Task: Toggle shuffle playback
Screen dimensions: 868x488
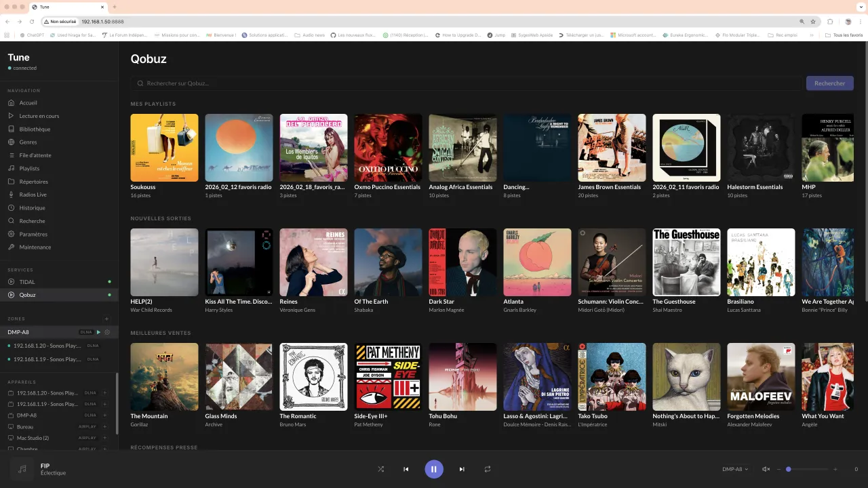Action: click(381, 469)
